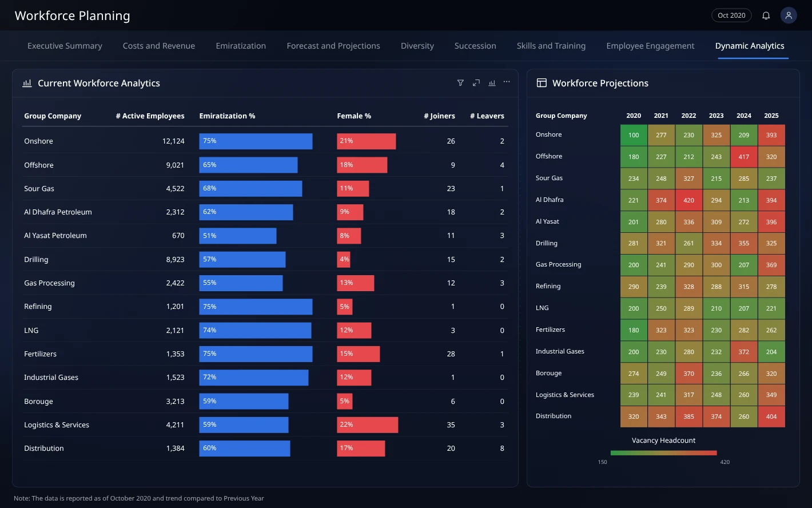Click the Female % column header
This screenshot has width=812, height=508.
(354, 116)
